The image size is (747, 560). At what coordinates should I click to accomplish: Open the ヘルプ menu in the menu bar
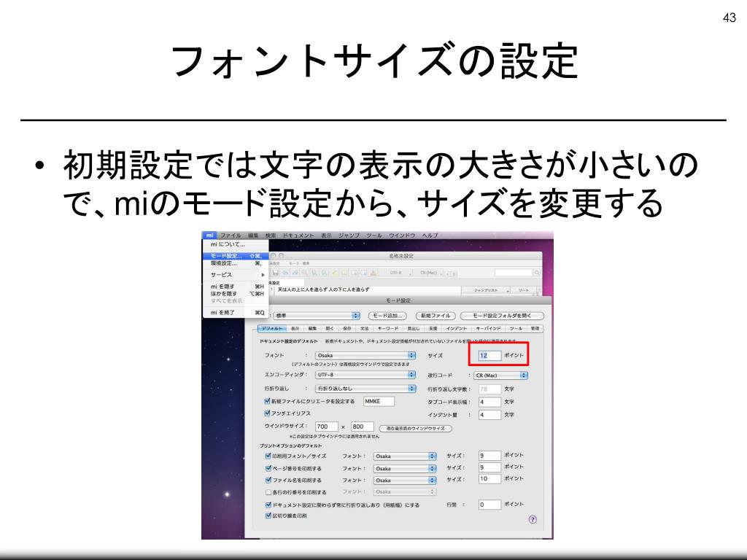click(430, 236)
